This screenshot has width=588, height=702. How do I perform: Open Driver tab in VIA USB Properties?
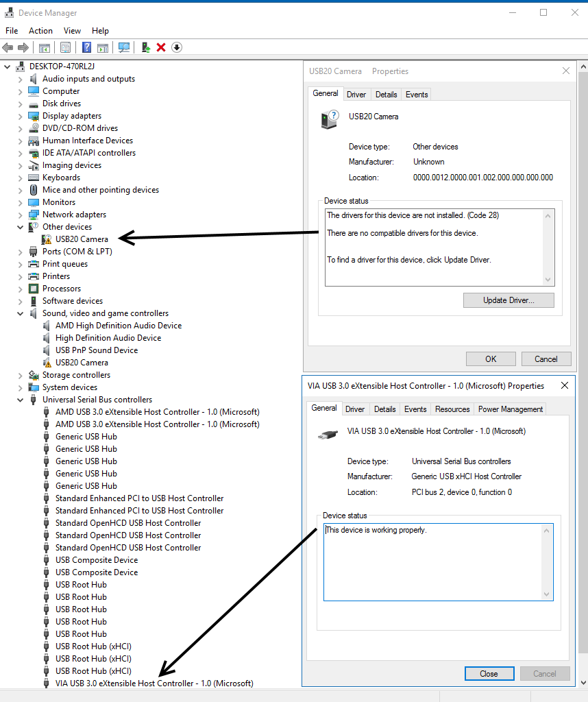[355, 409]
